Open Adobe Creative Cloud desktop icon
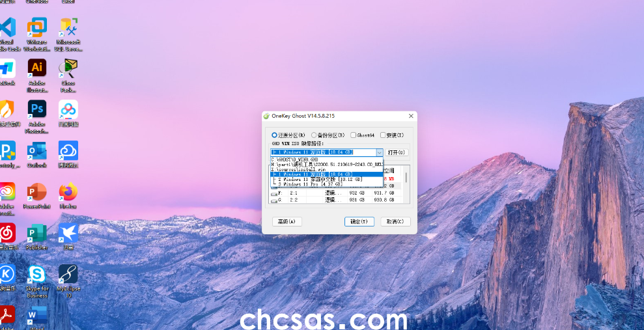This screenshot has height=330, width=644. (7, 199)
